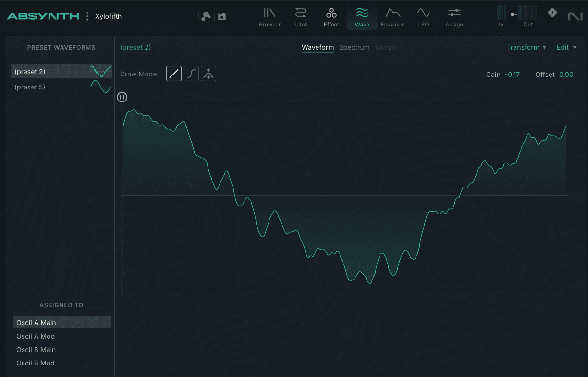Enable the third stretch draw mode
Screen dimensions: 588x377
click(208, 74)
